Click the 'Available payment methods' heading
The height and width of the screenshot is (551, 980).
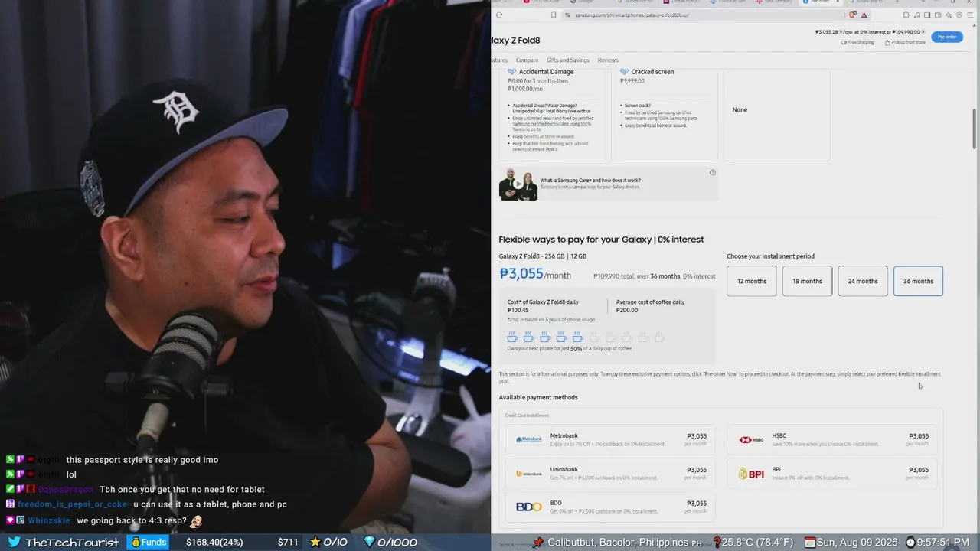tap(538, 397)
